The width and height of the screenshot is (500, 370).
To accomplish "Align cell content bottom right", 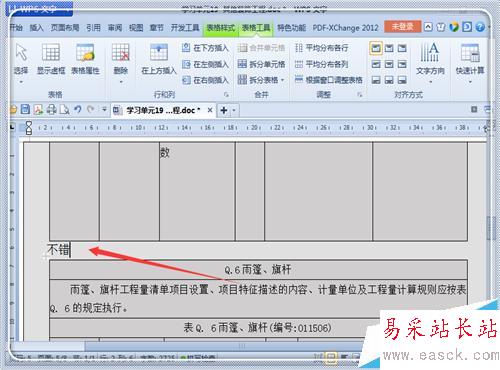I will (402, 80).
